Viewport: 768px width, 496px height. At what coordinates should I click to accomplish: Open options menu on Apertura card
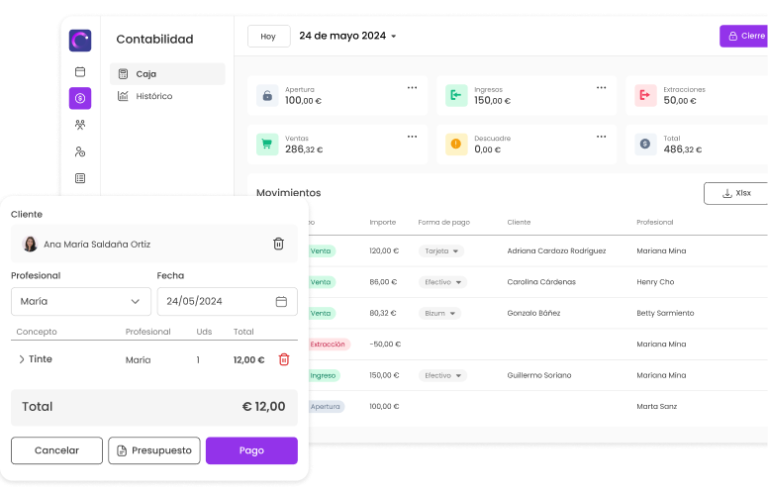412,88
